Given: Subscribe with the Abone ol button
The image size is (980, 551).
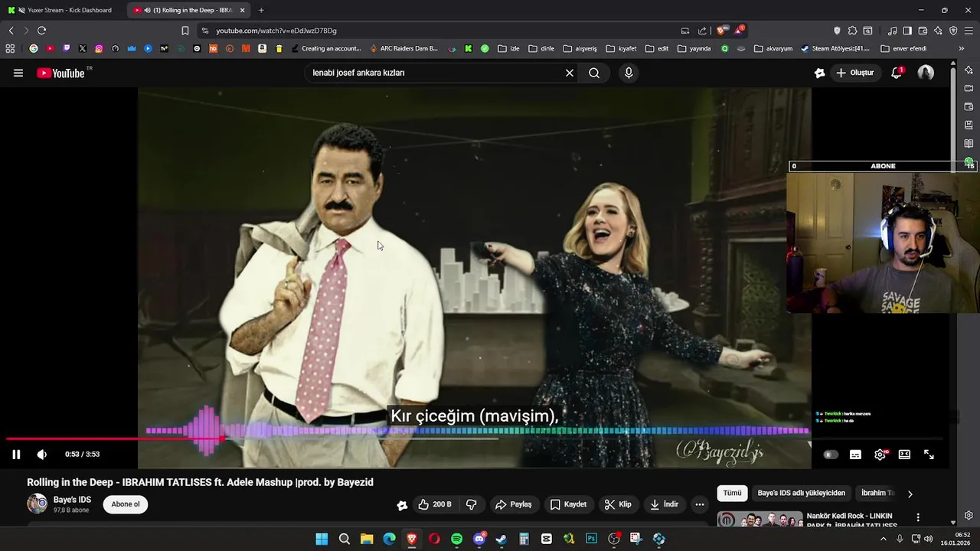Looking at the screenshot, I should tap(126, 504).
